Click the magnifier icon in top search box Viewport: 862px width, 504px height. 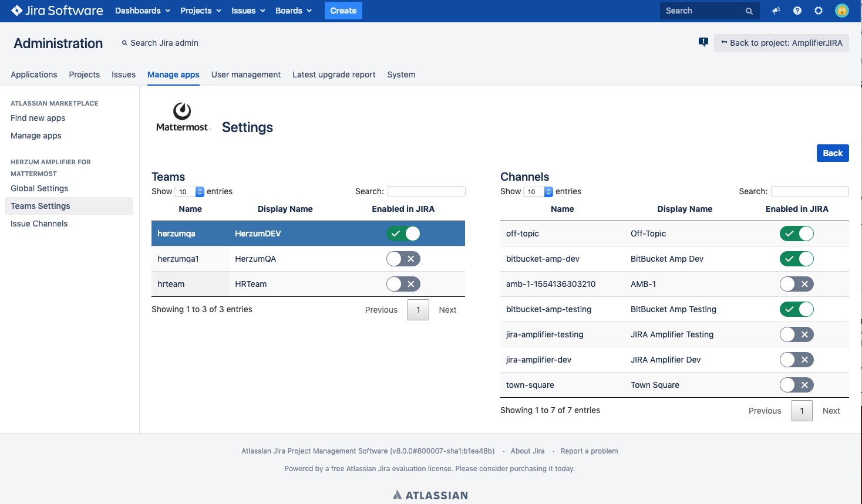749,11
